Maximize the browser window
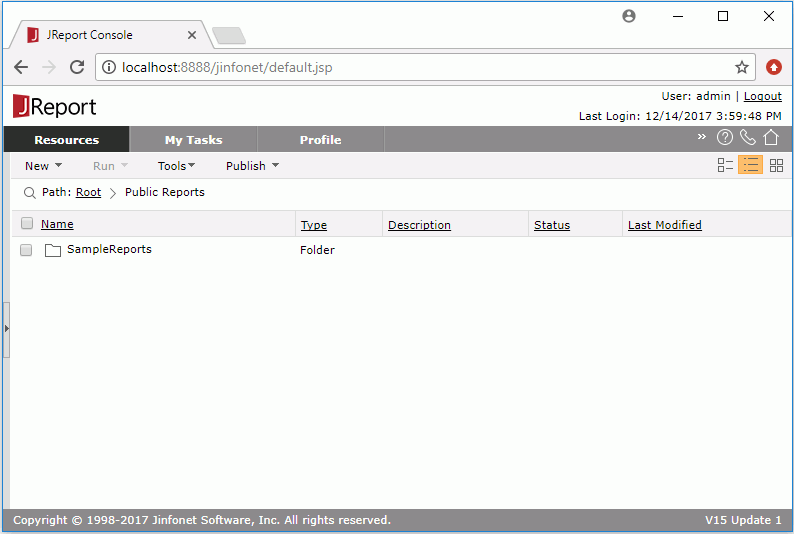Screen dimensions: 794x534 click(723, 16)
